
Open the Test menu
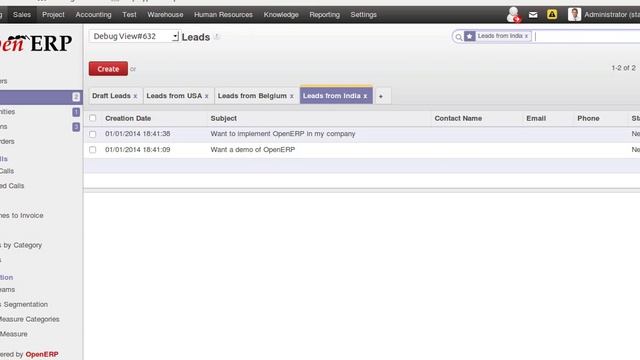(129, 15)
